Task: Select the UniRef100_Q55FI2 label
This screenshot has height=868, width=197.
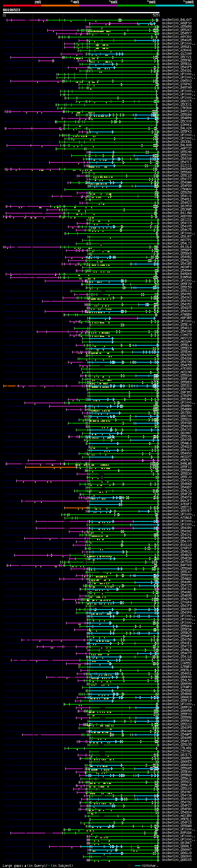Action: 177,467
